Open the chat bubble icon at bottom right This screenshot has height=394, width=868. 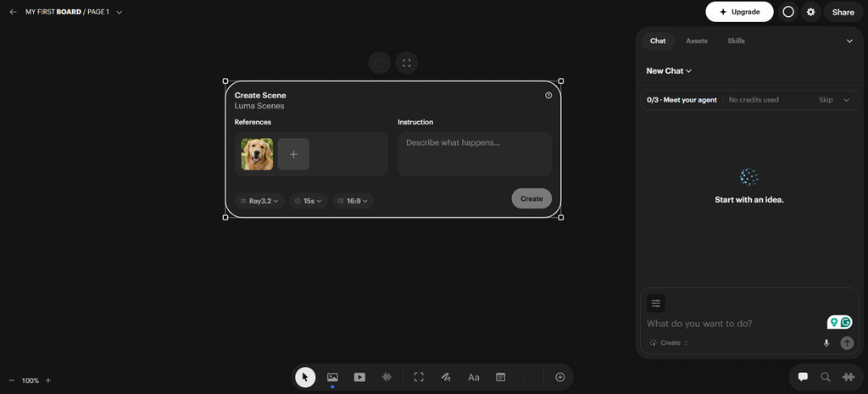click(x=803, y=377)
